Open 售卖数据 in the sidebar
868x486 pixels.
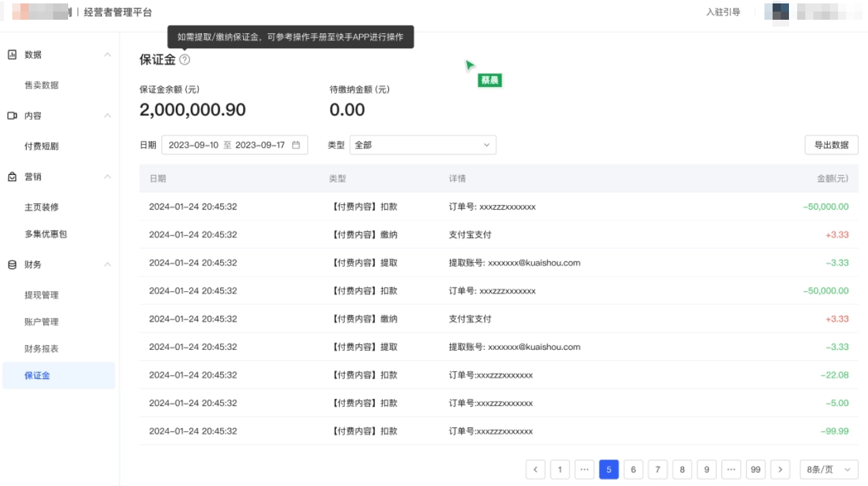point(42,85)
